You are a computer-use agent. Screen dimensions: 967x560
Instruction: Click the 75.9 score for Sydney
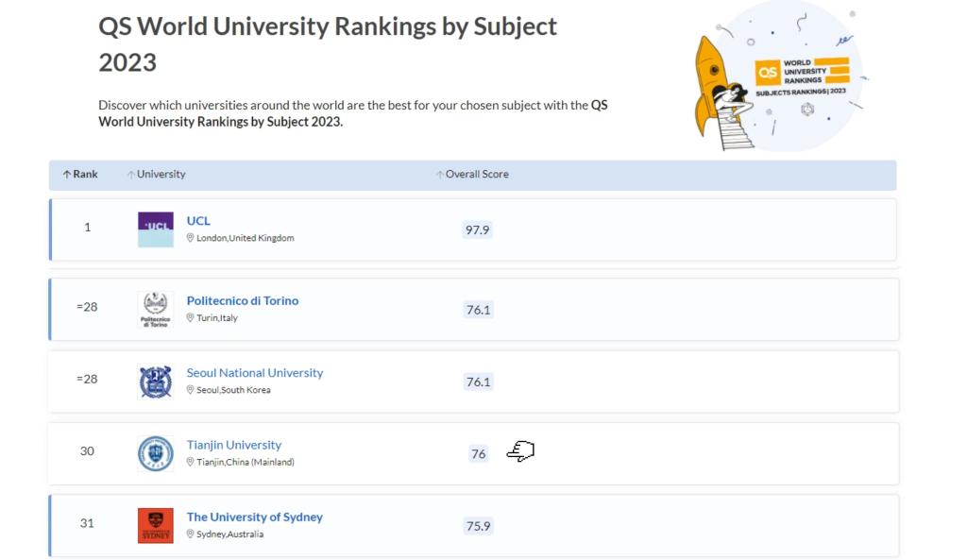[478, 526]
